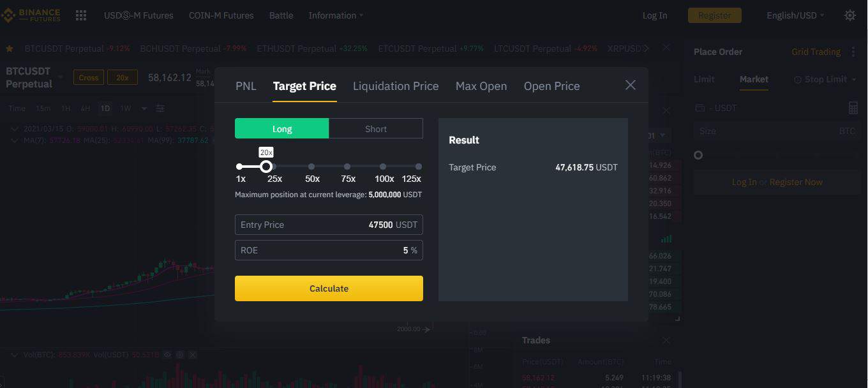Image resolution: width=868 pixels, height=388 pixels.
Task: Open the English/USD language dropdown
Action: point(795,15)
